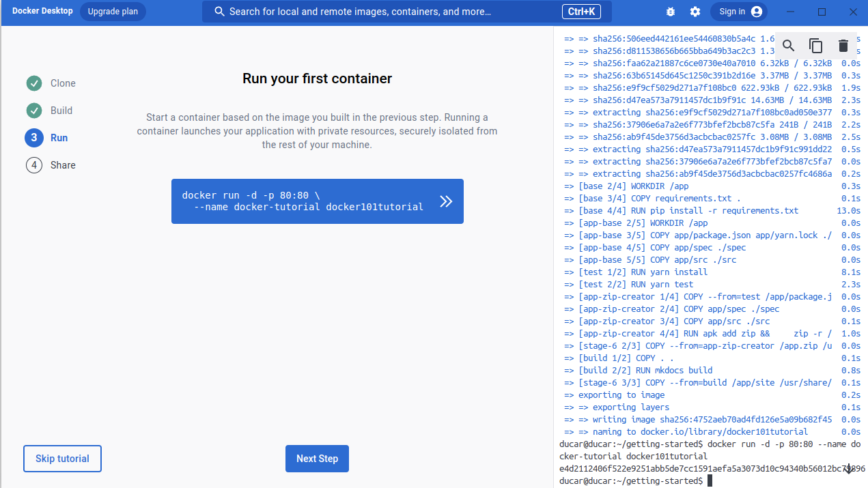Click the Sign in button
This screenshot has width=868, height=488.
pyautogui.click(x=739, y=12)
